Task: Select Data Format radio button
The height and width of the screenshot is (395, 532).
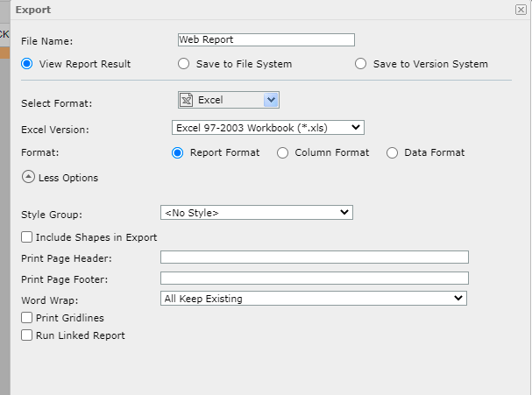Action: (x=392, y=153)
